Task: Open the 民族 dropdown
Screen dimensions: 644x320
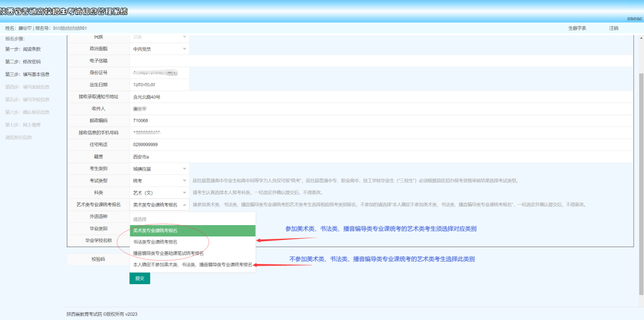Action: 159,37
